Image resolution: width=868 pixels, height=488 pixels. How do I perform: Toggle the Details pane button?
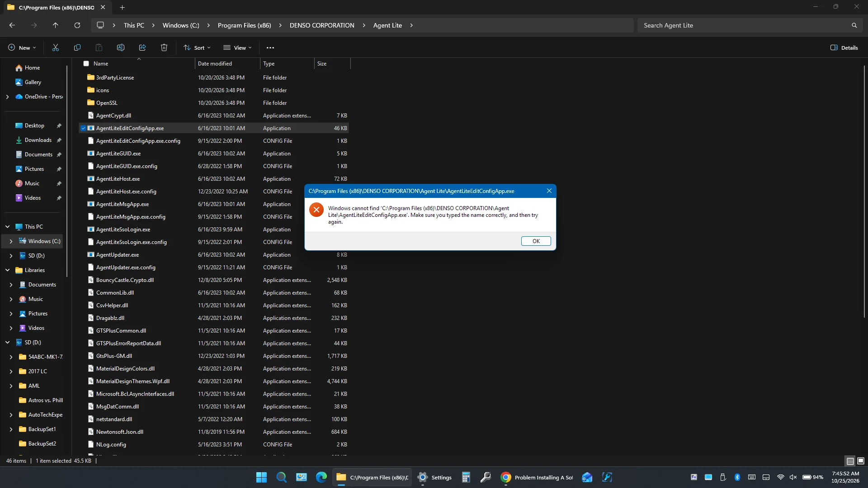[x=844, y=47]
